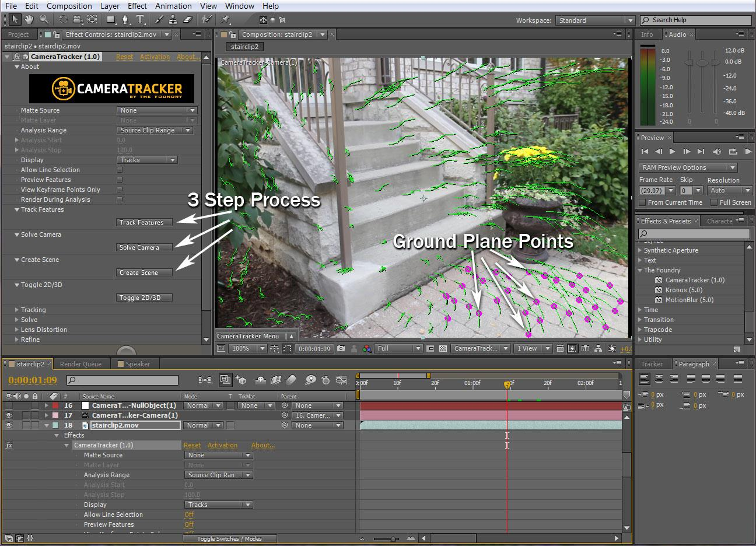
Task: Select the Hand tool
Action: point(29,20)
